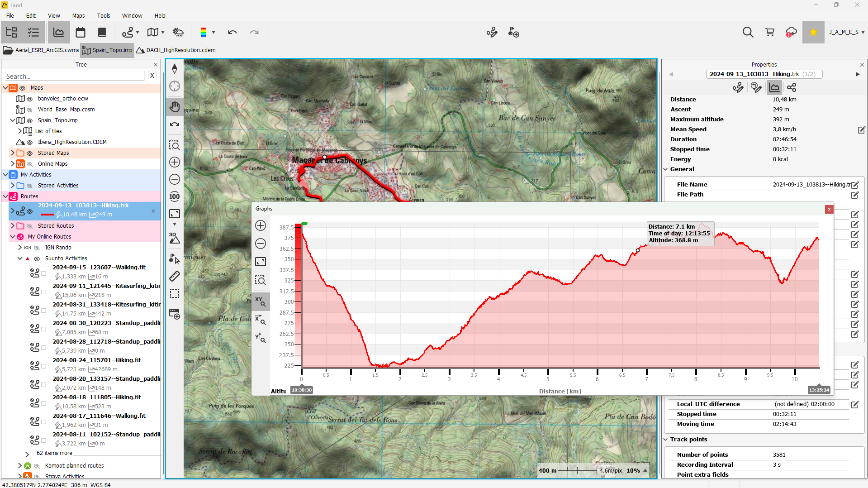The image size is (868, 488).
Task: Zoom in on the altitude graph
Action: click(x=261, y=225)
